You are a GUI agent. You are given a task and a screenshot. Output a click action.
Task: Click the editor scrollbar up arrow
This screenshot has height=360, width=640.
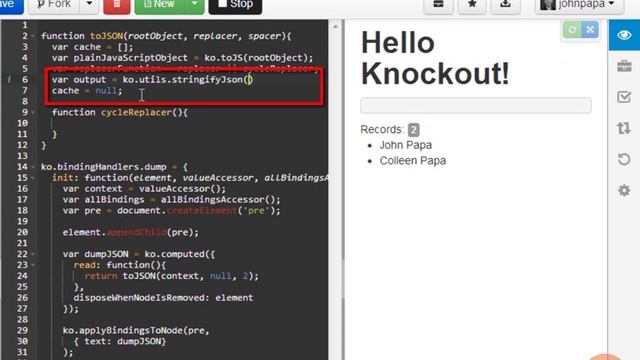[x=335, y=27]
